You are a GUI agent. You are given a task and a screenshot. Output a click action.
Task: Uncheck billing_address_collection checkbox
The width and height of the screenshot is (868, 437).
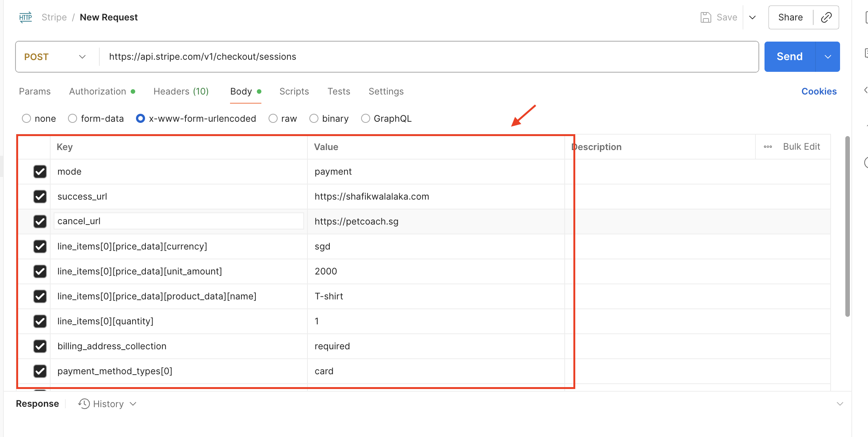click(40, 346)
